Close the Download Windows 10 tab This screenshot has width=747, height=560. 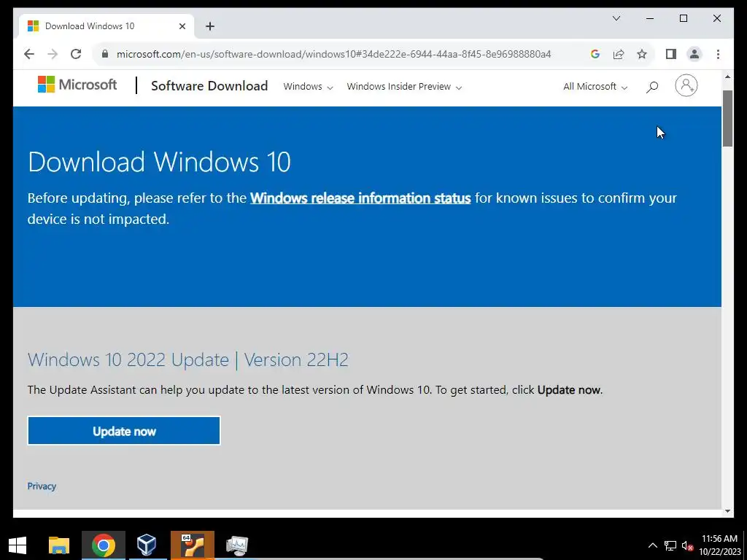(182, 26)
